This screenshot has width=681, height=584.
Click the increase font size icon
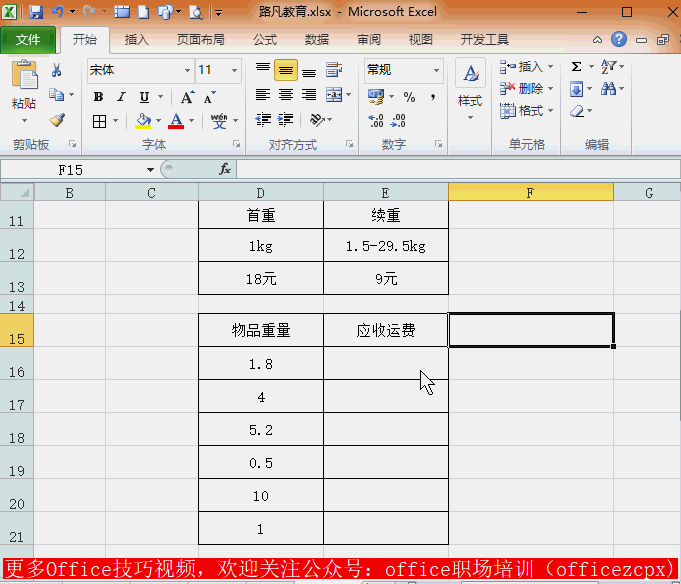pos(187,97)
